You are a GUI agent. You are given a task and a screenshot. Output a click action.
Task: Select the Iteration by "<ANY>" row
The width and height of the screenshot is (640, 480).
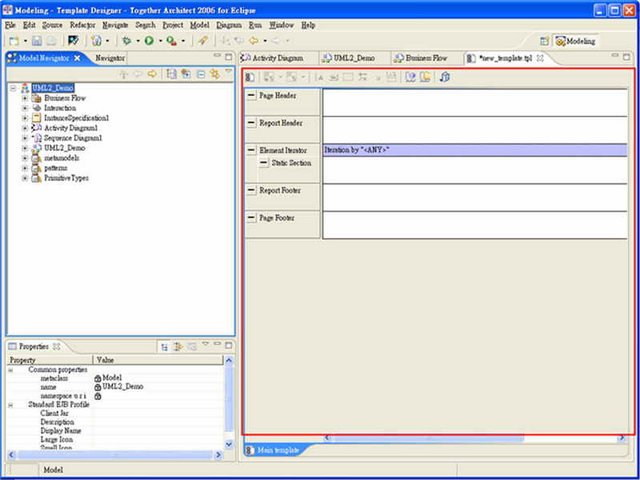click(x=475, y=150)
